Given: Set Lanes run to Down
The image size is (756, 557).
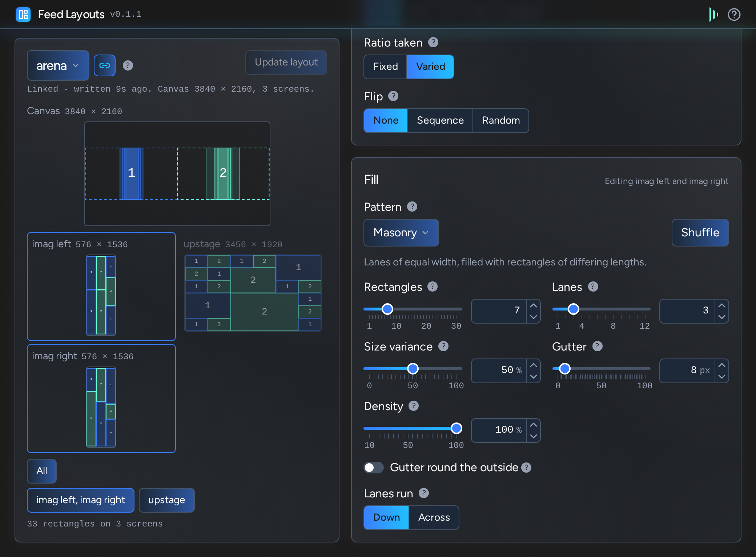Looking at the screenshot, I should pos(386,517).
